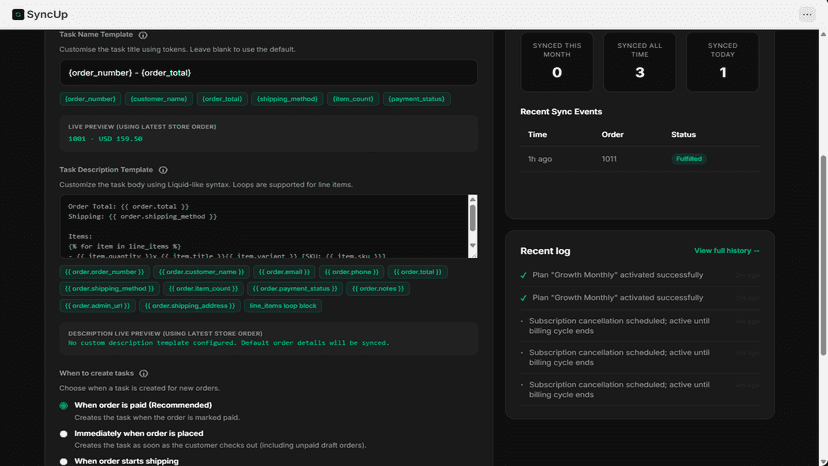Insert the {customer_name} name token
The height and width of the screenshot is (466, 828).
(159, 99)
